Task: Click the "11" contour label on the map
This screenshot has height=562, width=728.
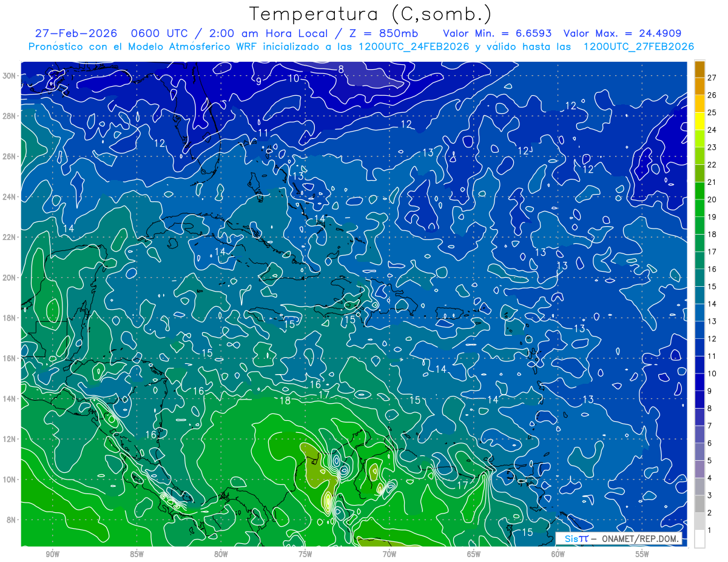Action: pos(263,133)
